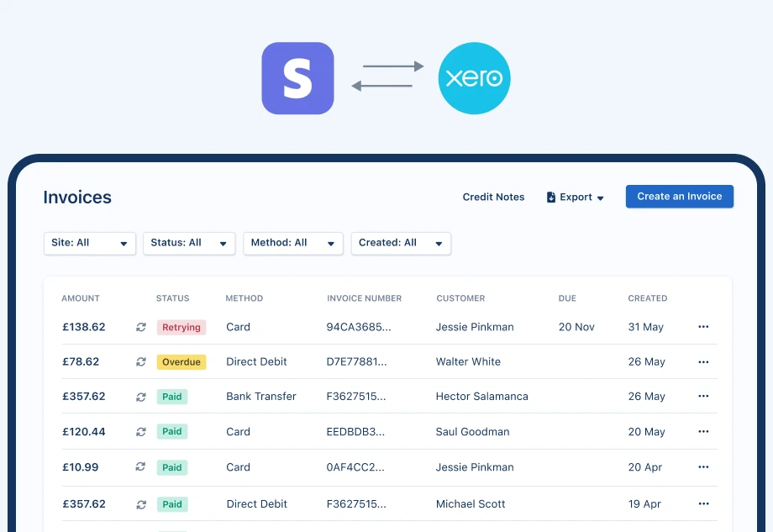
Task: Click sync icon beside £10.99 amount
Action: pyautogui.click(x=141, y=467)
